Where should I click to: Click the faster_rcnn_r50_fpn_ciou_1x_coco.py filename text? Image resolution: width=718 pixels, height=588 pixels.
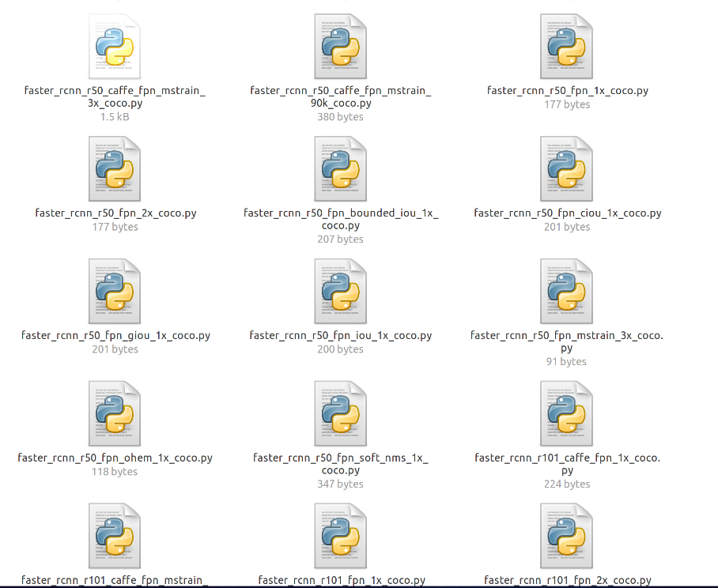[x=566, y=213]
